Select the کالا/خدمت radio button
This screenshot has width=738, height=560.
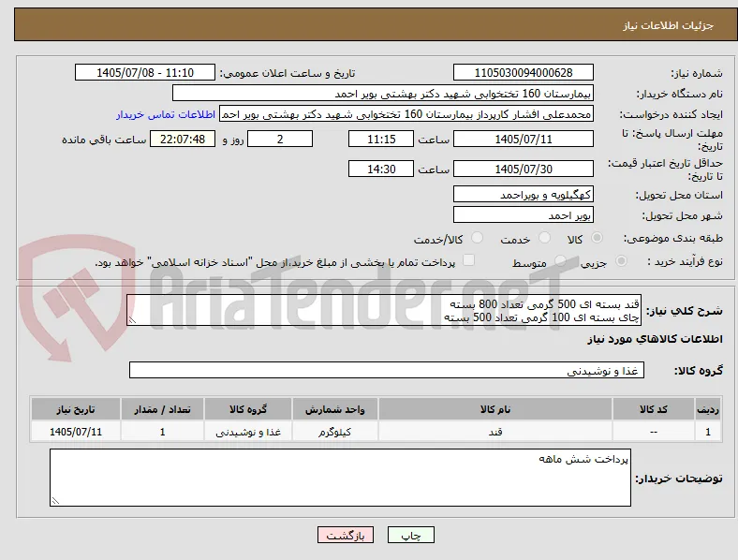click(x=478, y=238)
